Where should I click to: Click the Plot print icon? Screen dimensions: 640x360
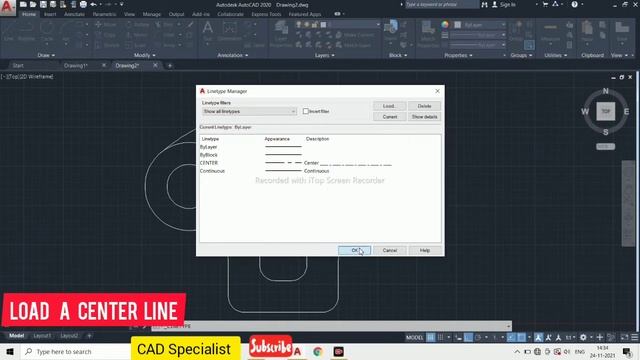tap(83, 4)
